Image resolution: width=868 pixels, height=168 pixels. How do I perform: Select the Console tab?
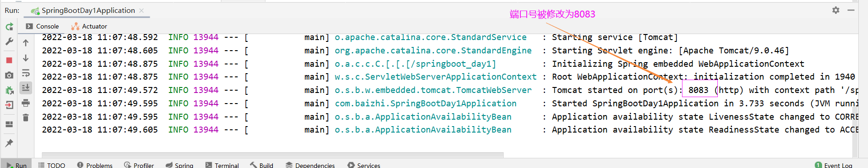(x=42, y=26)
